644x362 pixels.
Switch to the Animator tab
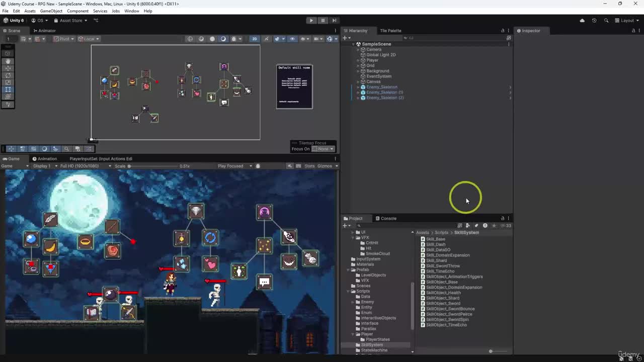pyautogui.click(x=44, y=31)
